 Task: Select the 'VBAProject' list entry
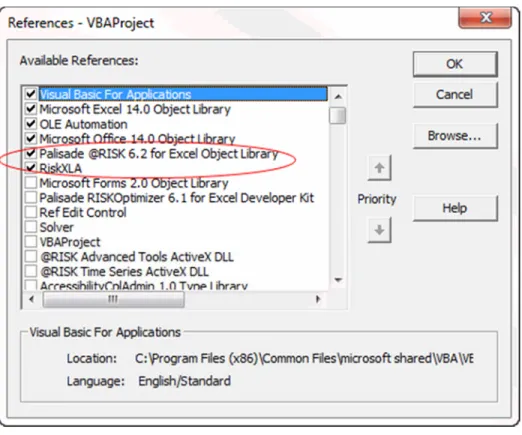[x=70, y=242]
